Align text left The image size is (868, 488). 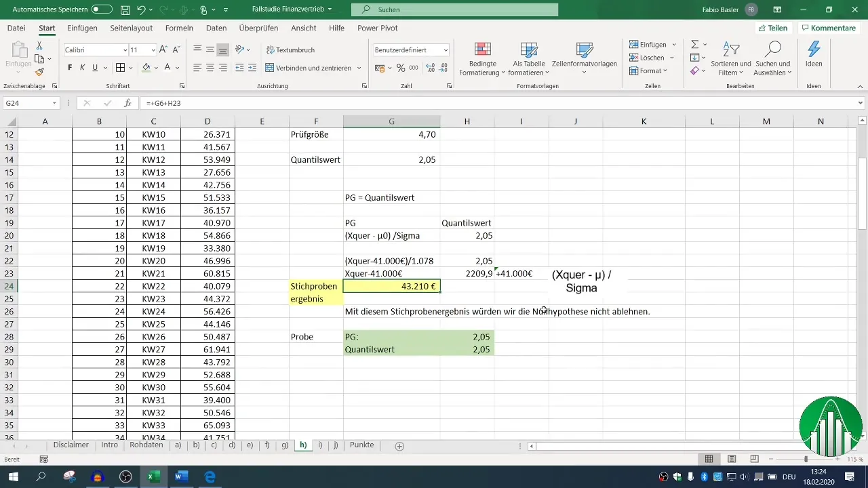pyautogui.click(x=197, y=68)
